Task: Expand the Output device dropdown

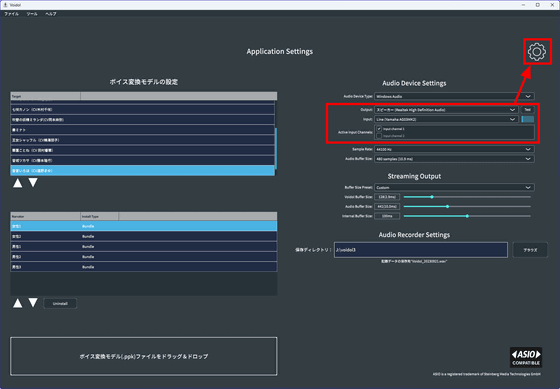Action: point(446,110)
